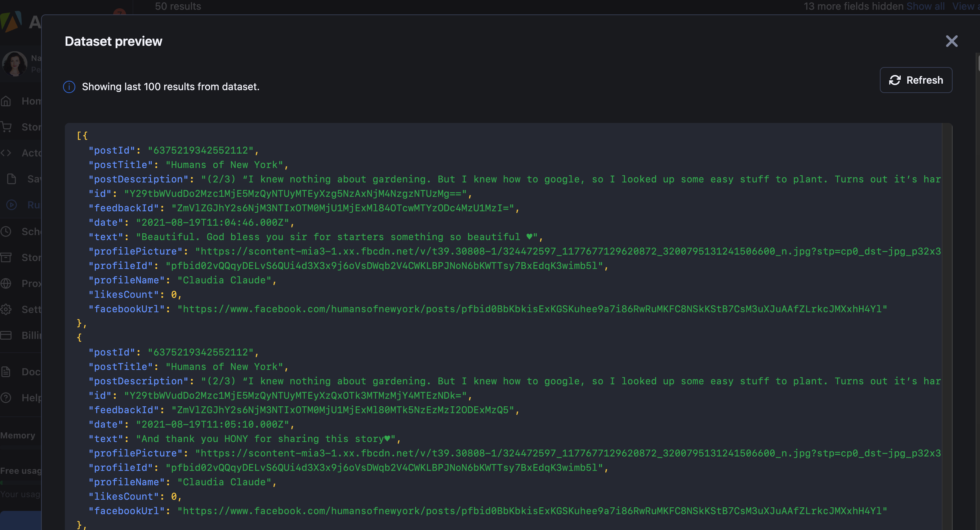Click the Saved tasks document icon

pos(12,179)
